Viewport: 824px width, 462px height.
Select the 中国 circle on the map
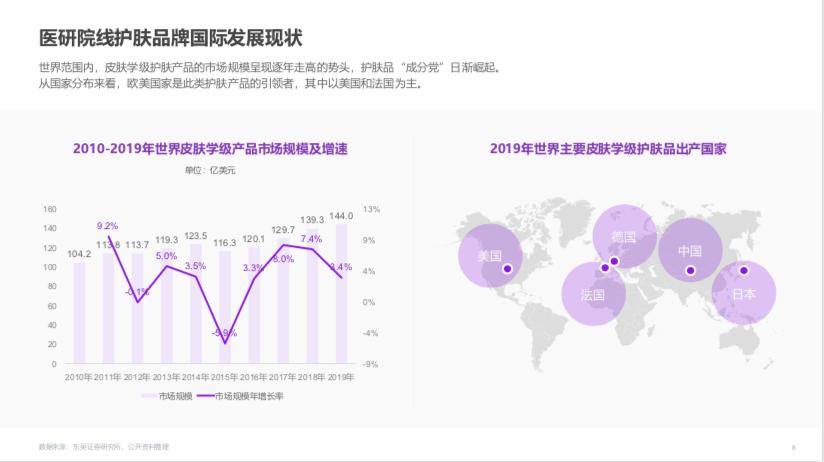coord(690,251)
